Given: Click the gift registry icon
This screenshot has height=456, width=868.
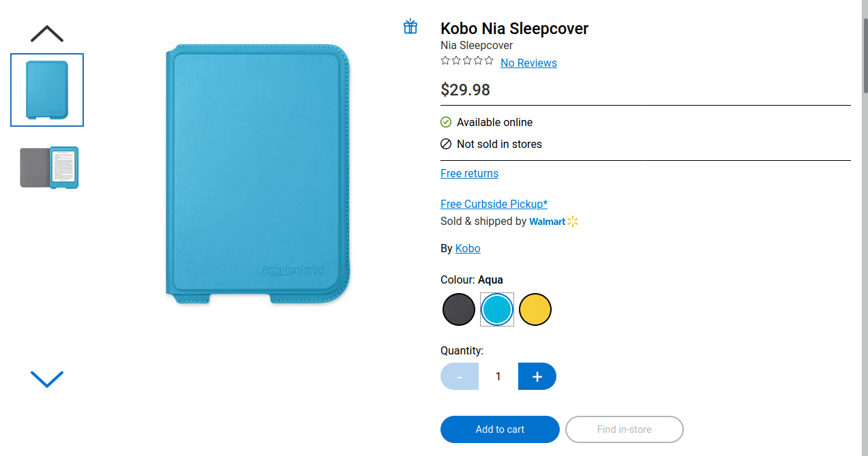Looking at the screenshot, I should [410, 27].
